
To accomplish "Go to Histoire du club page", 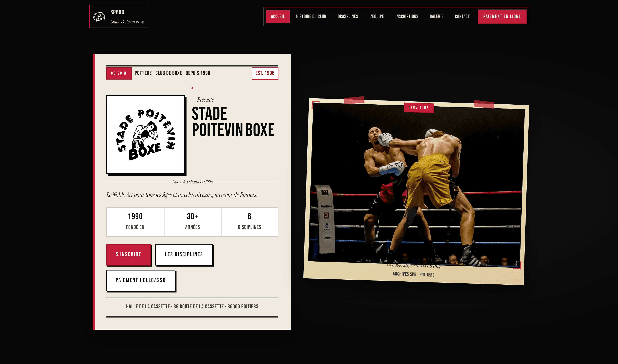I will (311, 16).
